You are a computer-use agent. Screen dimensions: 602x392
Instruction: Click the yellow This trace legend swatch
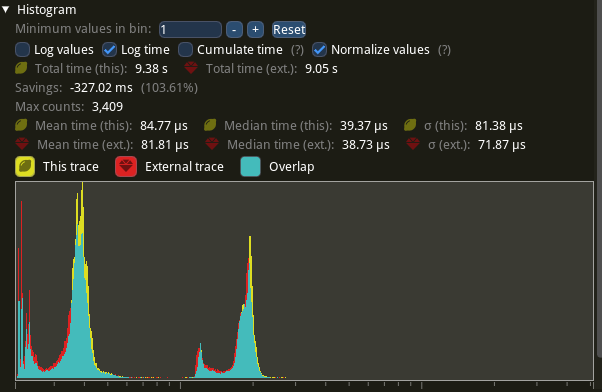pyautogui.click(x=25, y=167)
